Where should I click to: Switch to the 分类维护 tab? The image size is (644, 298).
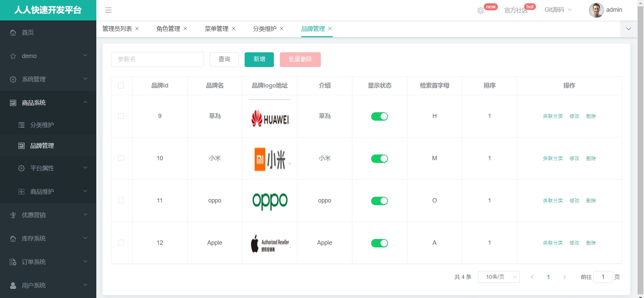pos(265,29)
